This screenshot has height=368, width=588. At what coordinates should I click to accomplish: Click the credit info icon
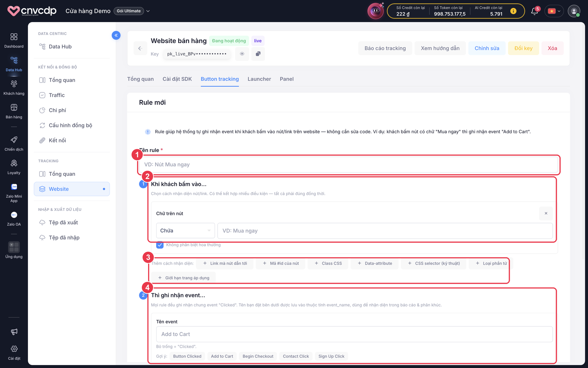513,11
